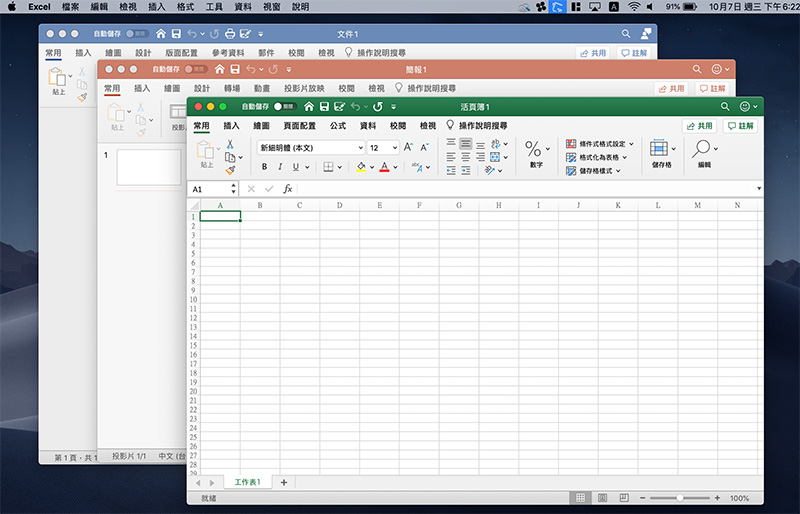Viewport: 800px width, 514px height.
Task: Click the zoom slider handle in Excel status bar
Action: pos(680,498)
